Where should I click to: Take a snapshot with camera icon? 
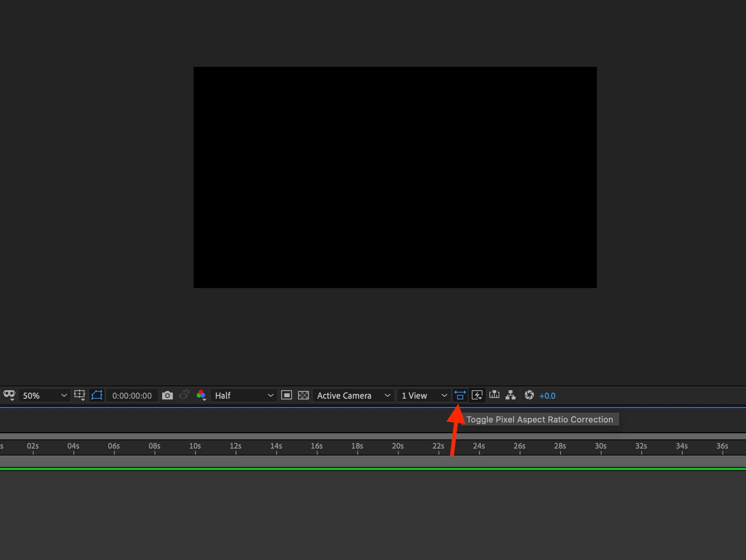[x=167, y=395]
